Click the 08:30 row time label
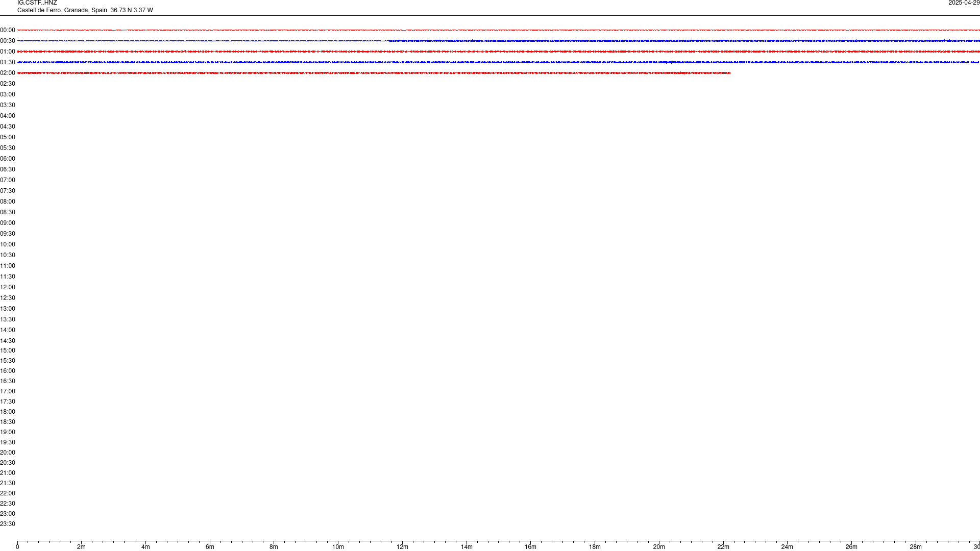Image resolution: width=980 pixels, height=551 pixels. 8,212
